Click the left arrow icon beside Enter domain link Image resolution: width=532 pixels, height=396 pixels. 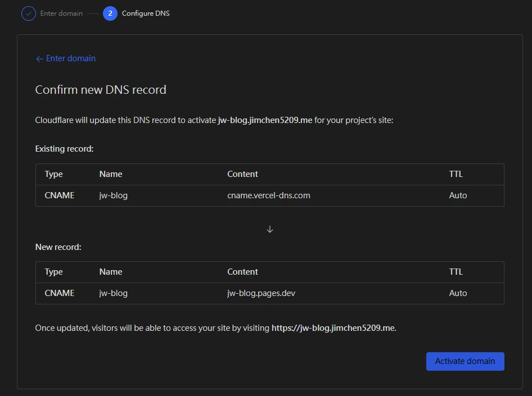pyautogui.click(x=39, y=59)
